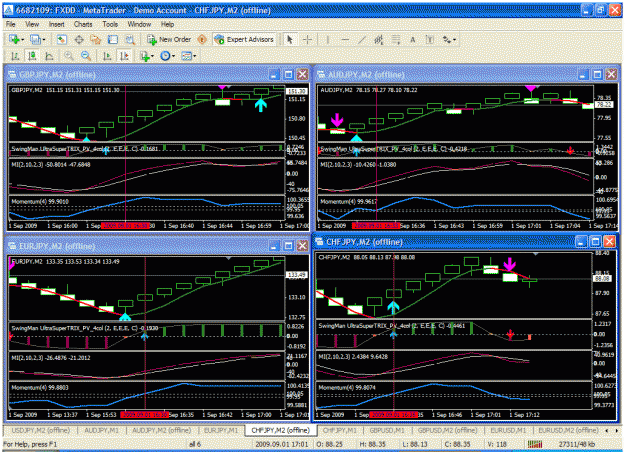Select the text label tool
This screenshot has width=625, height=452.
coord(430,39)
